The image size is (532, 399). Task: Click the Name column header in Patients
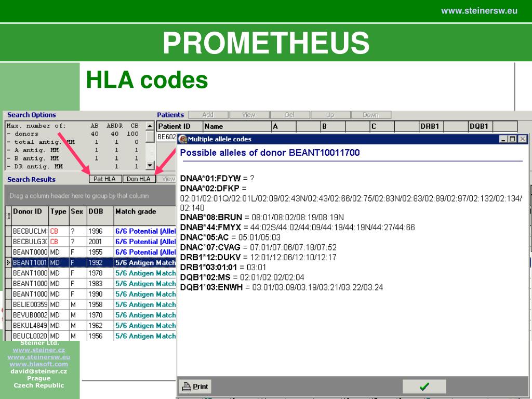click(x=237, y=126)
